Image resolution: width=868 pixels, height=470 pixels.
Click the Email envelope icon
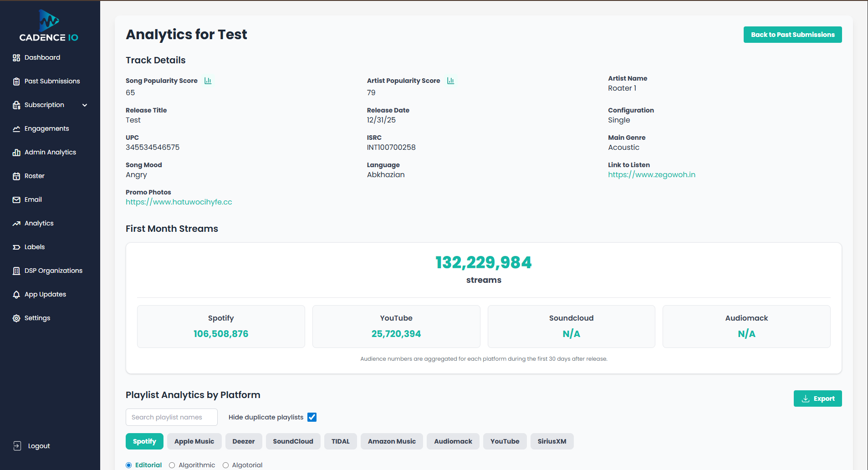tap(16, 200)
